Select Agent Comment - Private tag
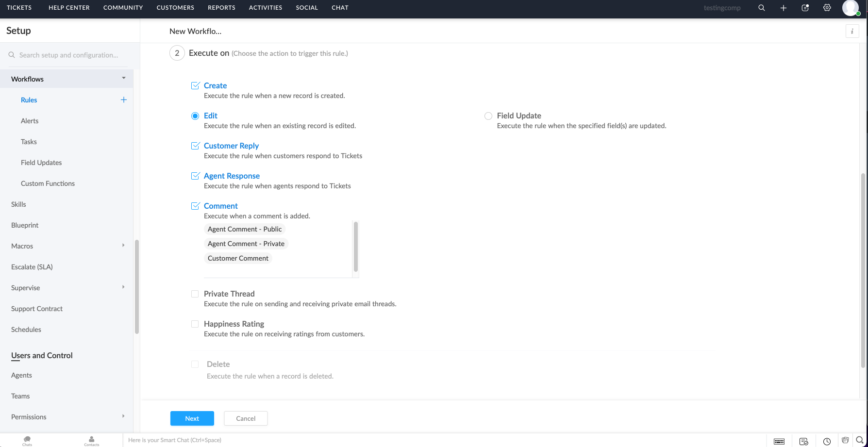 (246, 244)
